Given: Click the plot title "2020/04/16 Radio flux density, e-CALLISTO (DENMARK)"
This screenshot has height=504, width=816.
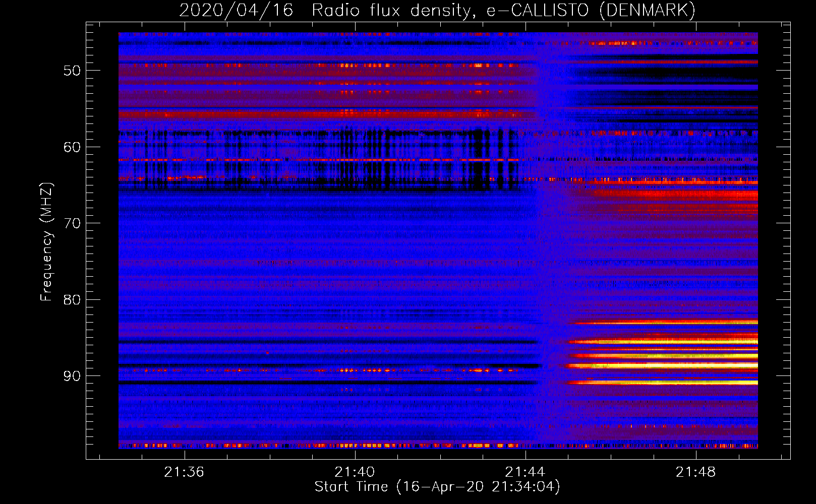Looking at the screenshot, I should tap(437, 11).
